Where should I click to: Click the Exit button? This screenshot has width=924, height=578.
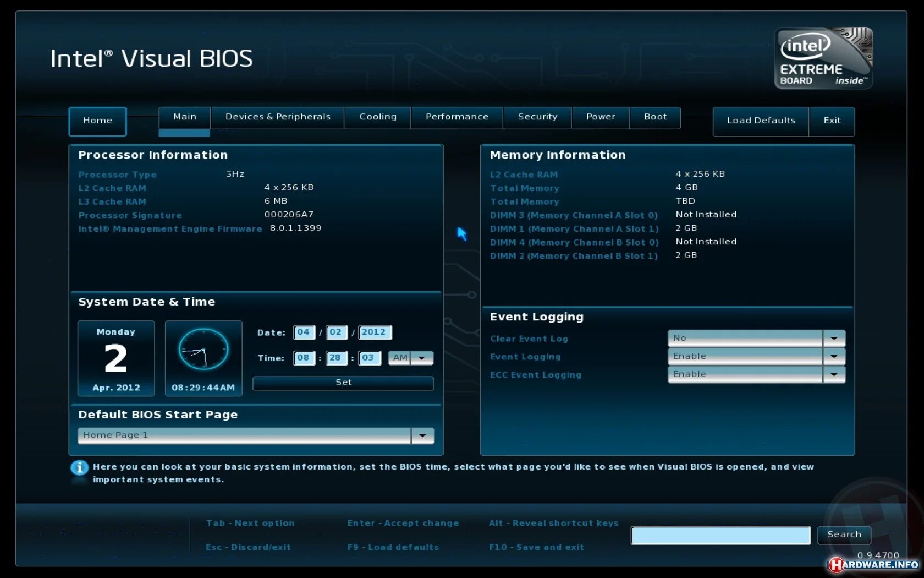pyautogui.click(x=832, y=121)
